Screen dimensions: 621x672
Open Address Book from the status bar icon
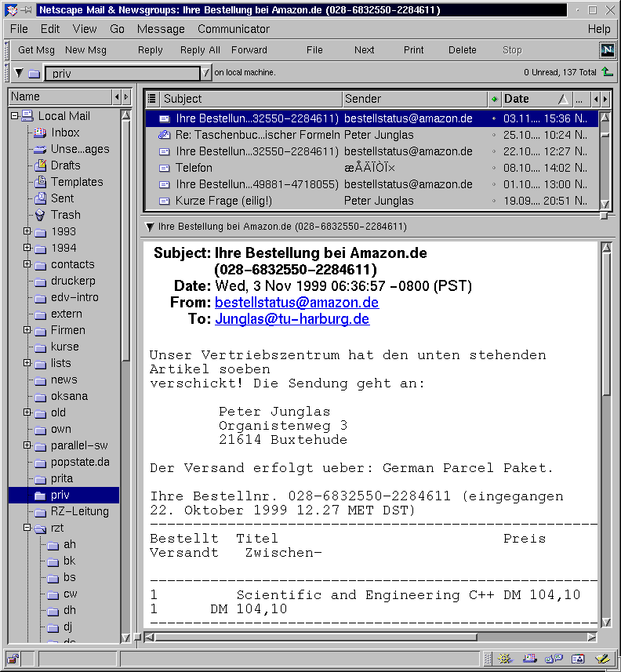pyautogui.click(x=578, y=659)
